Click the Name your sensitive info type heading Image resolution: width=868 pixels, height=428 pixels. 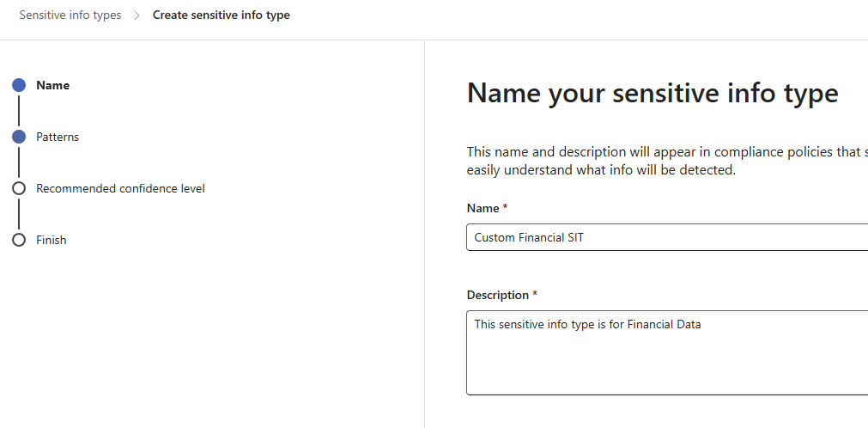(653, 93)
